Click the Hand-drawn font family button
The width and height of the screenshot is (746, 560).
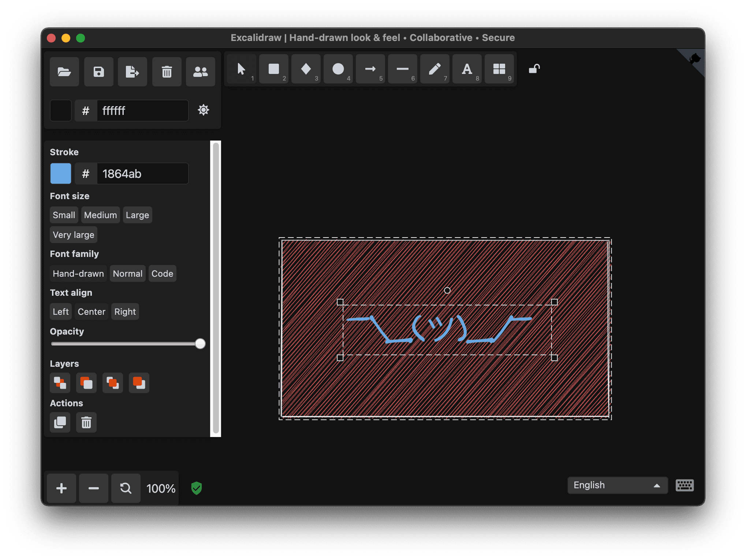(x=78, y=273)
